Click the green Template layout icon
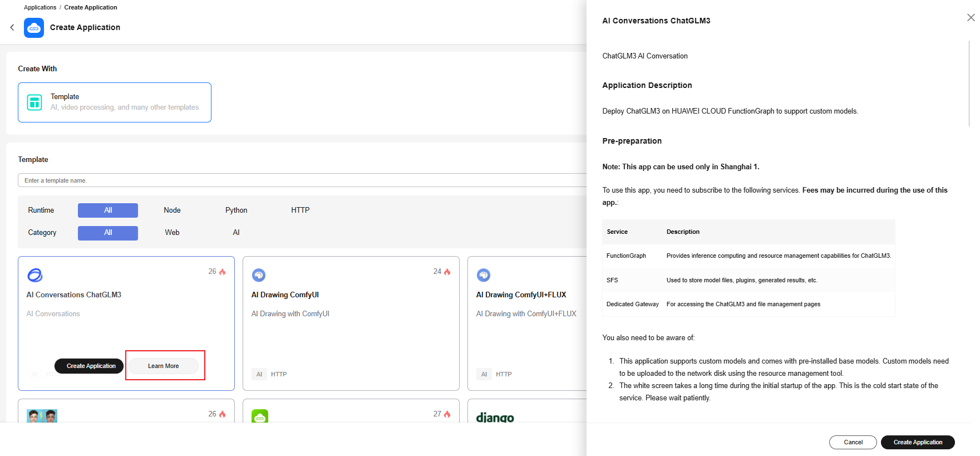980x456 pixels. coord(35,102)
